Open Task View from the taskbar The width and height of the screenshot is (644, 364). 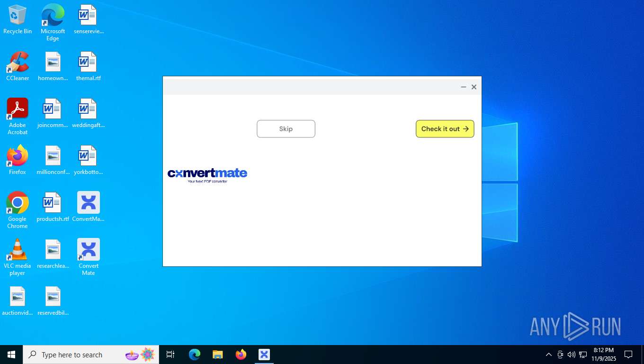(170, 355)
